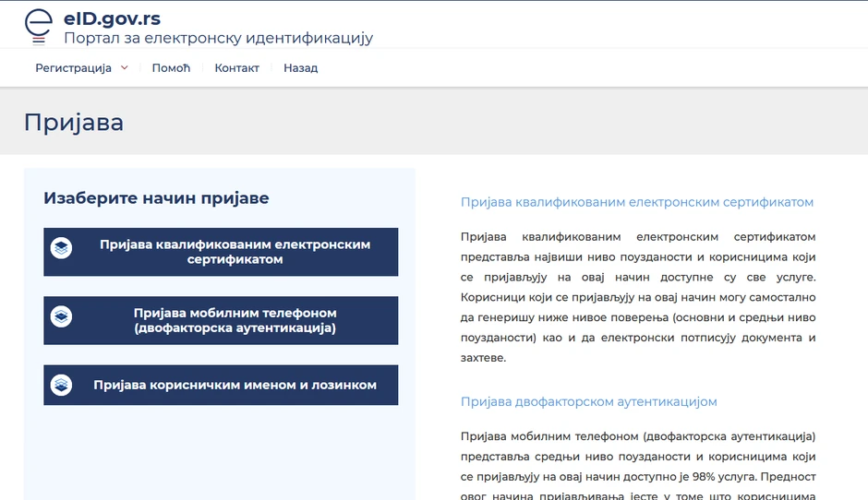This screenshot has height=500, width=868.
Task: Click the paragraph describing qualified certificate login
Action: (x=637, y=297)
